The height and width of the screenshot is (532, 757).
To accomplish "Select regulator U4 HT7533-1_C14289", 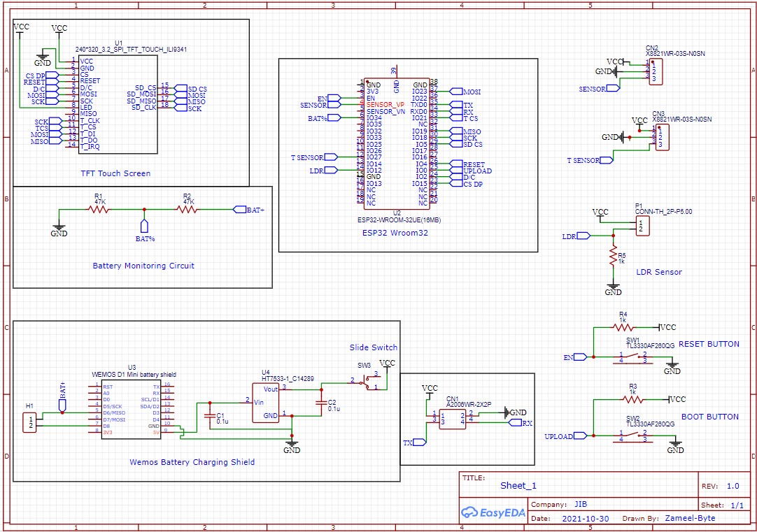I will coord(266,403).
